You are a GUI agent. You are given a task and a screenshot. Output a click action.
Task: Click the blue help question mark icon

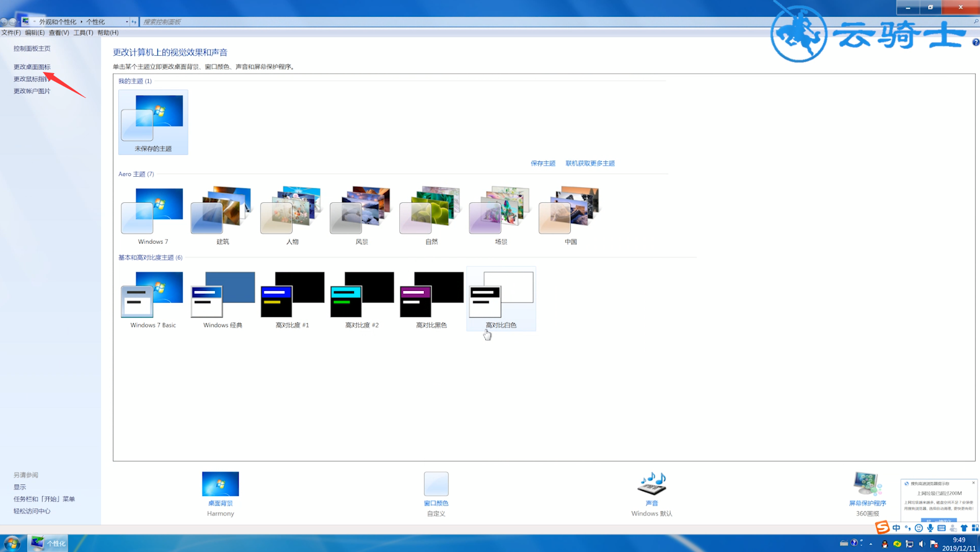click(x=976, y=42)
